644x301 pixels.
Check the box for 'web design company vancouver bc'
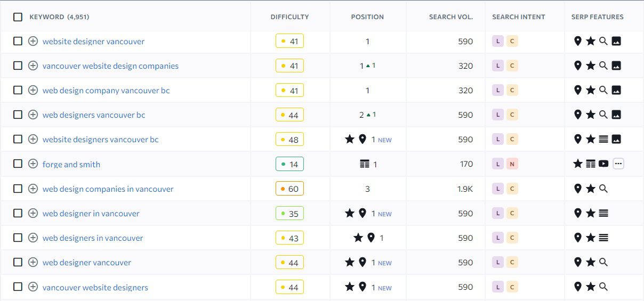(18, 91)
